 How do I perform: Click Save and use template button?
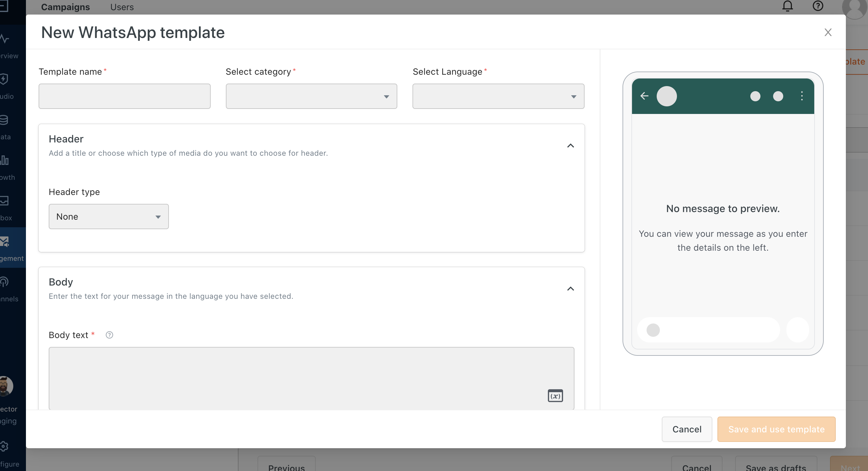pyautogui.click(x=776, y=429)
